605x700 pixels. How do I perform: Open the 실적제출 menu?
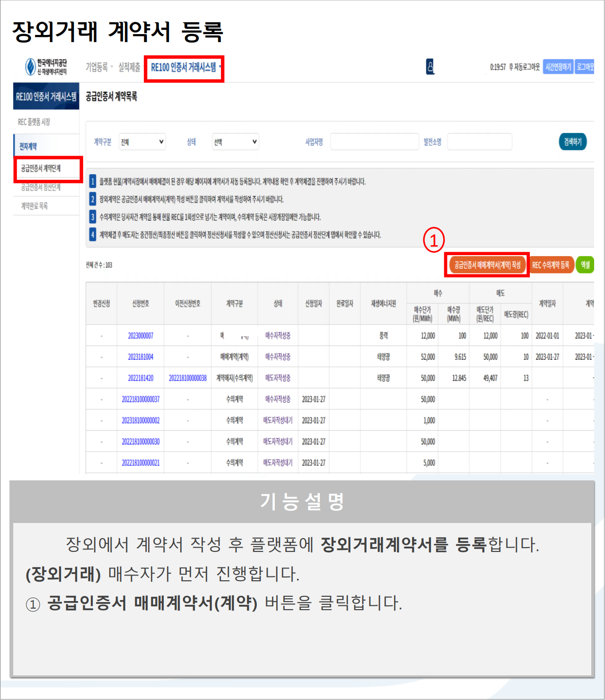point(129,67)
